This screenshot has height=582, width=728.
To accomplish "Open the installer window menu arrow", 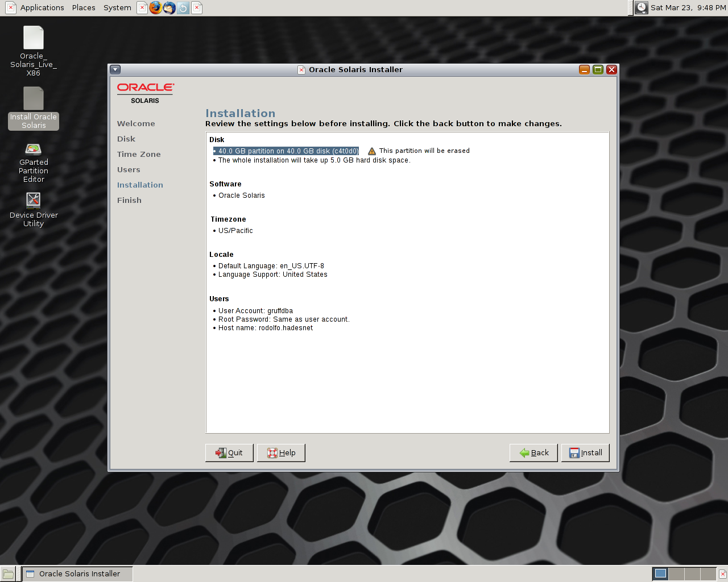I will (x=115, y=70).
